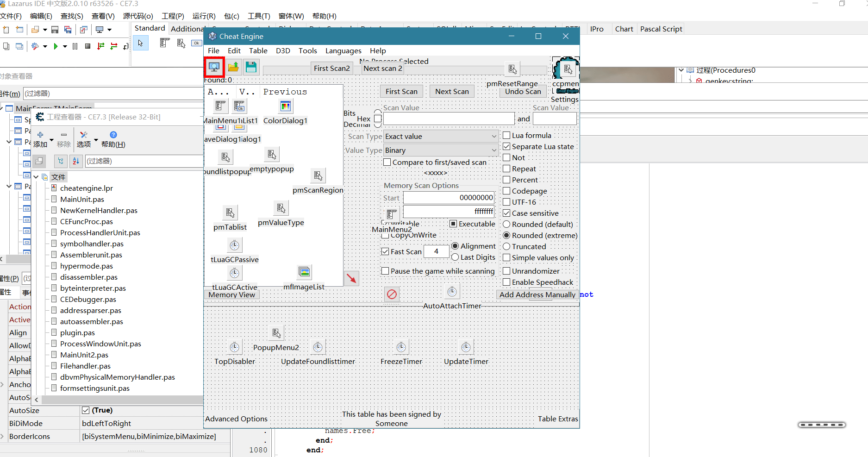Open the Table menu in Cheat Engine
868x457 pixels.
[258, 50]
